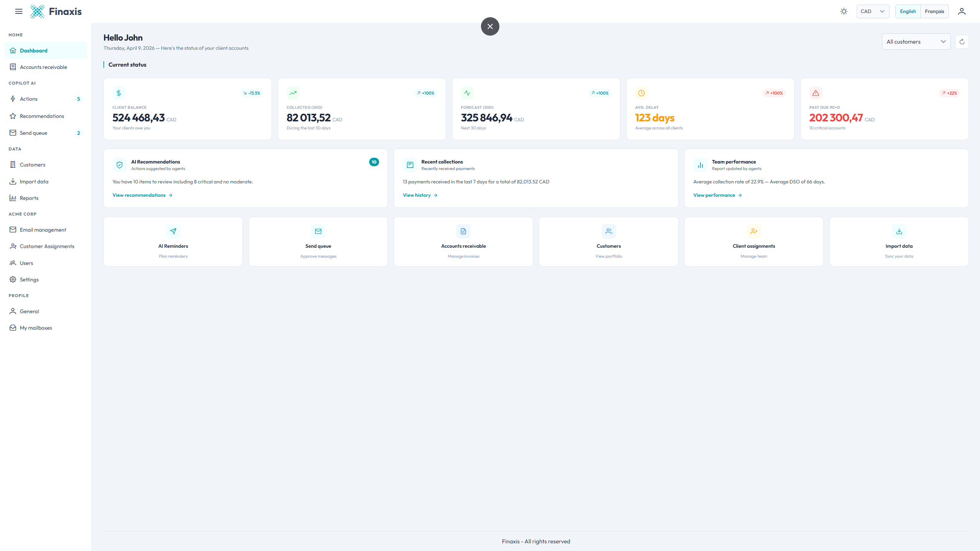Dismiss using the round X button
The width and height of the screenshot is (980, 551).
490,26
